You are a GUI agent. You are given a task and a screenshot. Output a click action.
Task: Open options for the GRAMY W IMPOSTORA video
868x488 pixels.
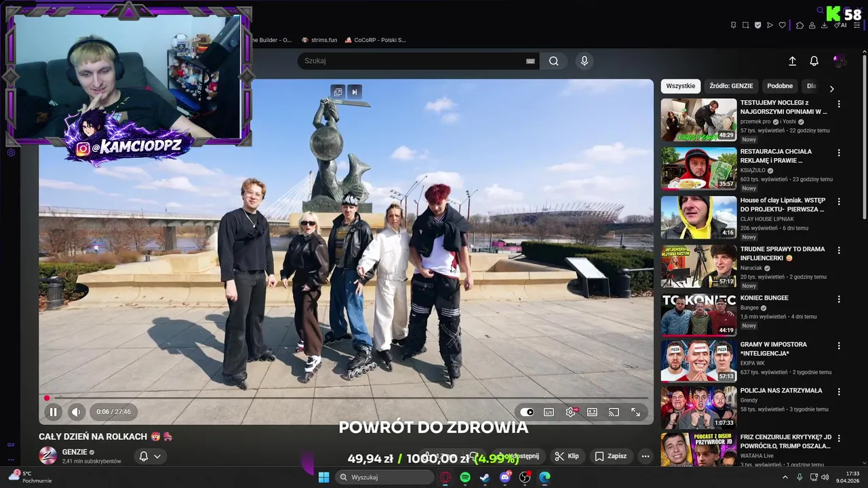pyautogui.click(x=839, y=346)
